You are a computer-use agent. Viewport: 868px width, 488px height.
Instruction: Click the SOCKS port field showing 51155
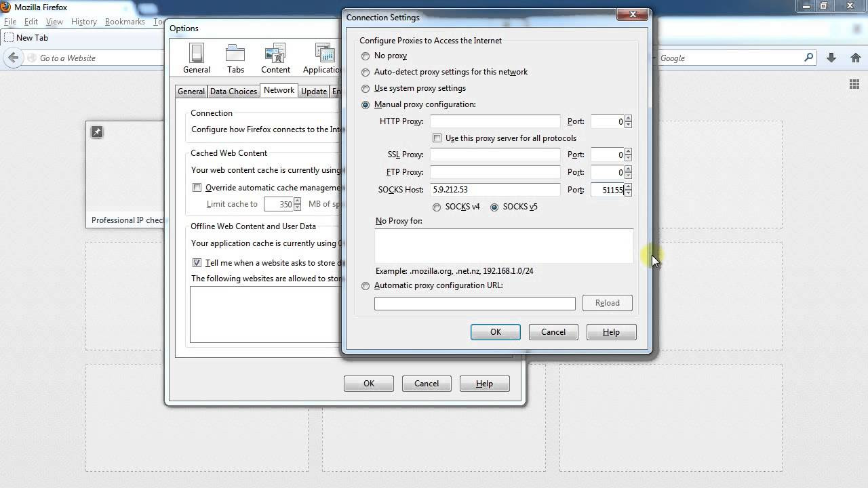tap(607, 190)
